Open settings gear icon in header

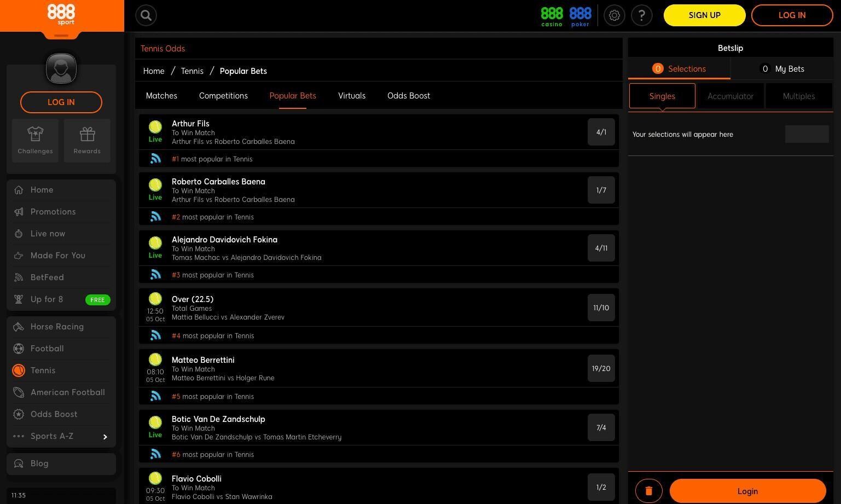point(614,15)
